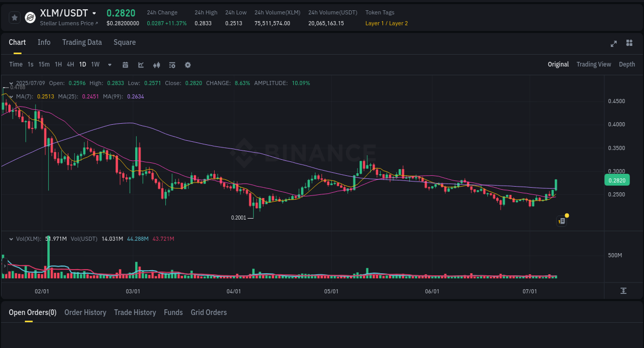Click the scale adjust icon below price axis
The image size is (644, 348).
pyautogui.click(x=623, y=290)
